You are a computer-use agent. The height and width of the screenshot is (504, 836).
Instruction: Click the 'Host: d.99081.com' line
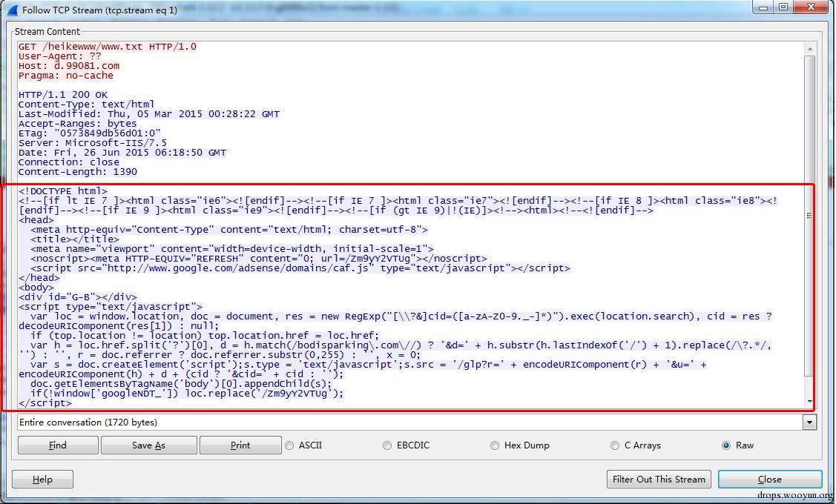tap(69, 66)
